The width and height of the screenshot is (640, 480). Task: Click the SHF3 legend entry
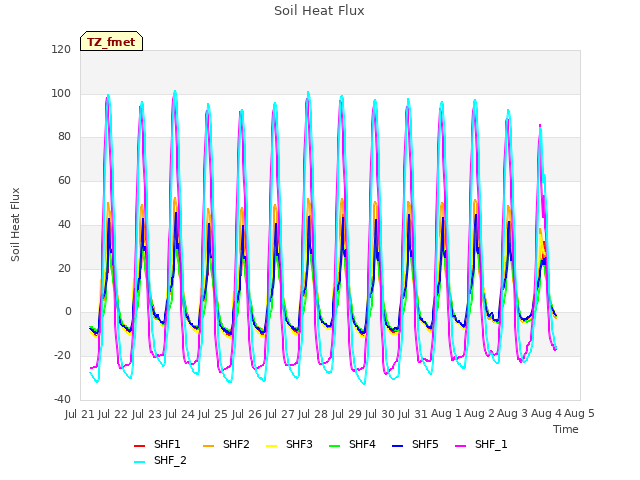289,444
